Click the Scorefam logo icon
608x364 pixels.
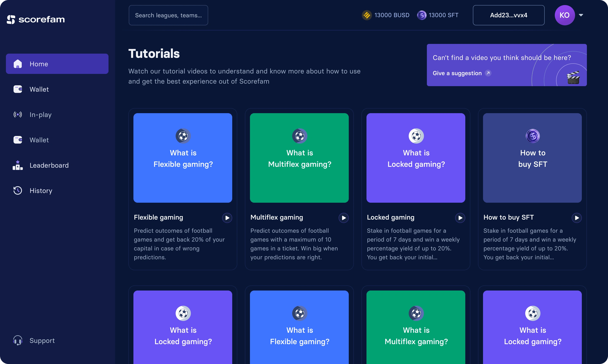(x=11, y=19)
